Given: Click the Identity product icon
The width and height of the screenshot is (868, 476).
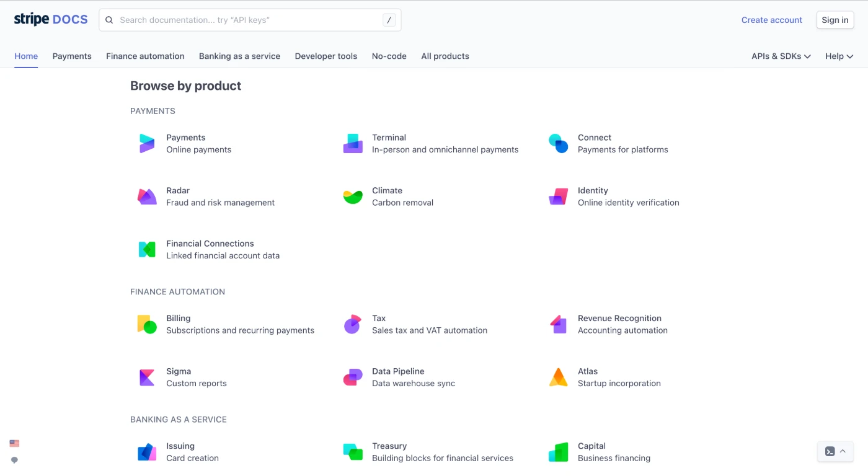Looking at the screenshot, I should click(x=559, y=196).
